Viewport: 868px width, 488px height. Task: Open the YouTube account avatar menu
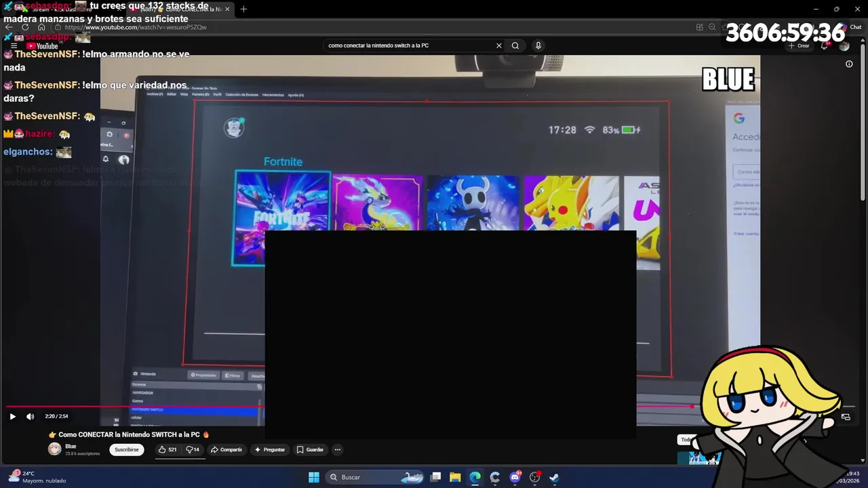[844, 45]
